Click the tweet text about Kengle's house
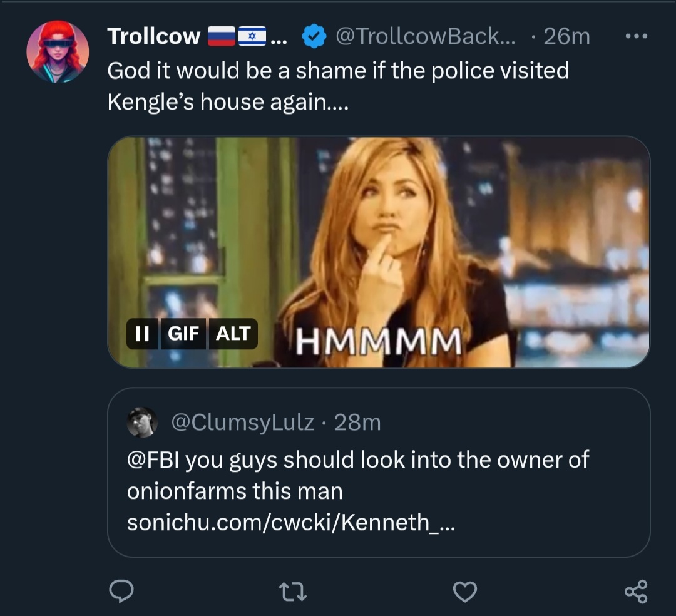 click(338, 86)
